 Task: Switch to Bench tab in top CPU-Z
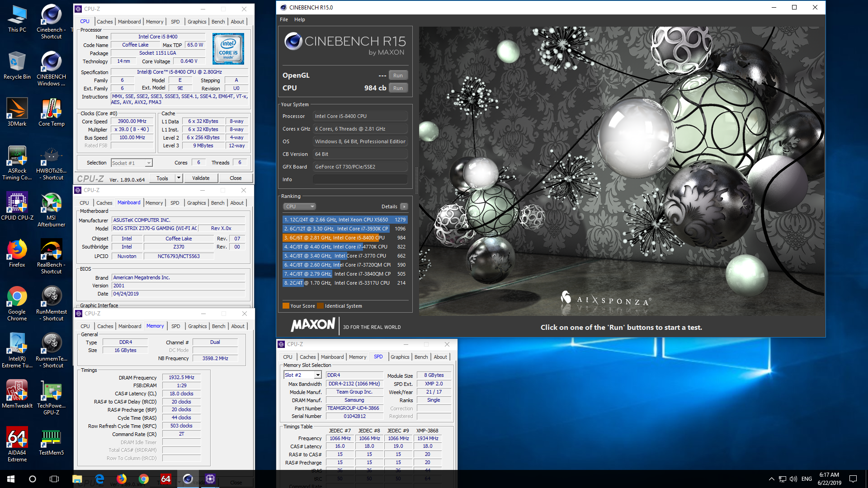[x=218, y=22]
